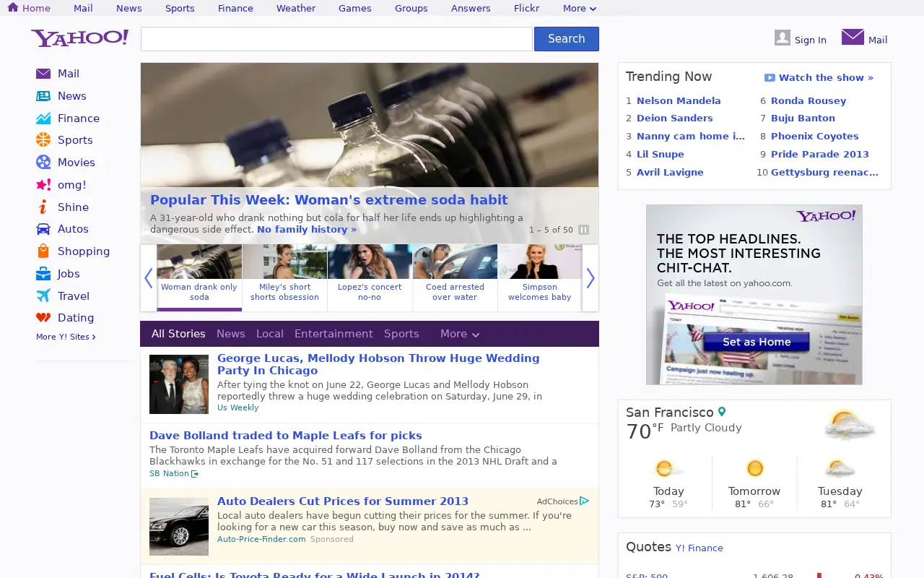Click the Shopping bag icon

point(43,251)
